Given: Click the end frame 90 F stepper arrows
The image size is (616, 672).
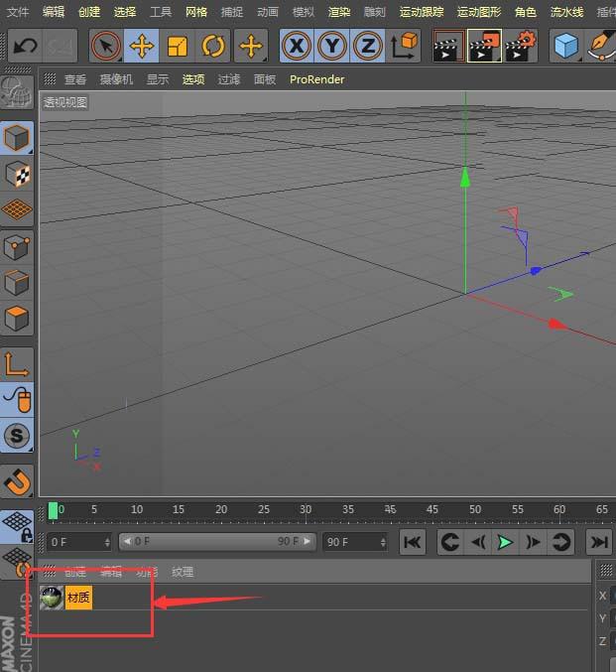Looking at the screenshot, I should point(382,542).
